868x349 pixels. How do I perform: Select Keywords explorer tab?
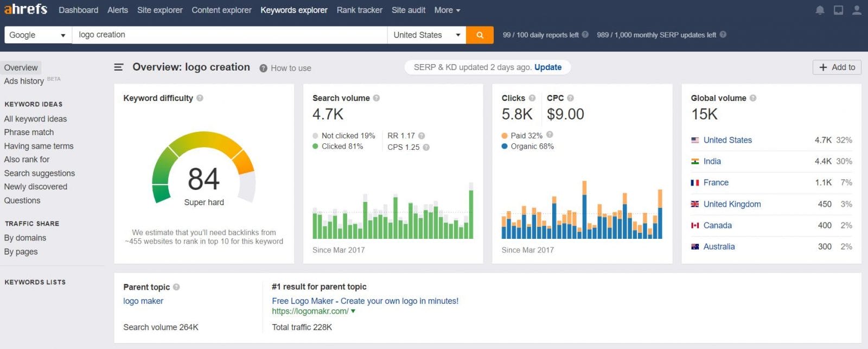(x=294, y=10)
